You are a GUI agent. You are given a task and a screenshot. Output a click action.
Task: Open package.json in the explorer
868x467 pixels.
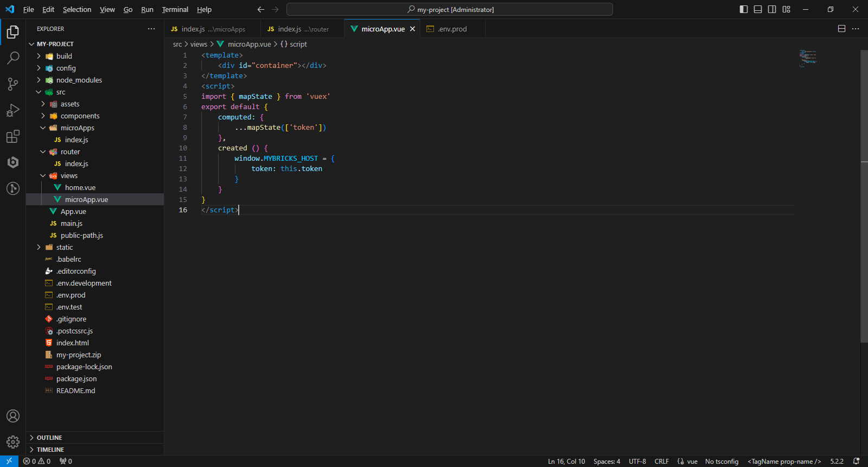coord(95,378)
